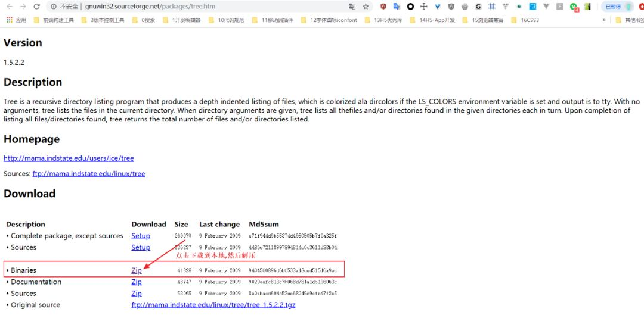644x318 pixels.
Task: Translate this page via address bar icon
Action: tap(352, 7)
